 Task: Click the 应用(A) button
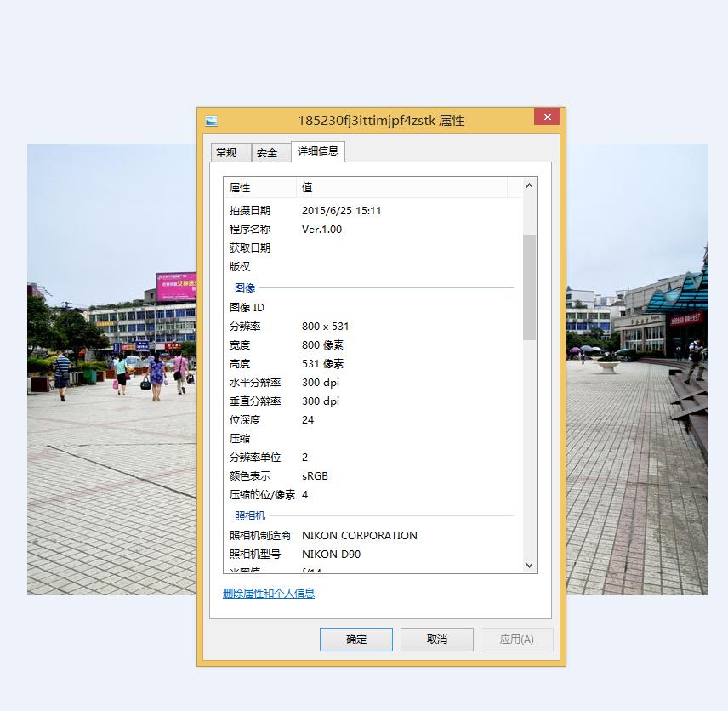tap(516, 640)
